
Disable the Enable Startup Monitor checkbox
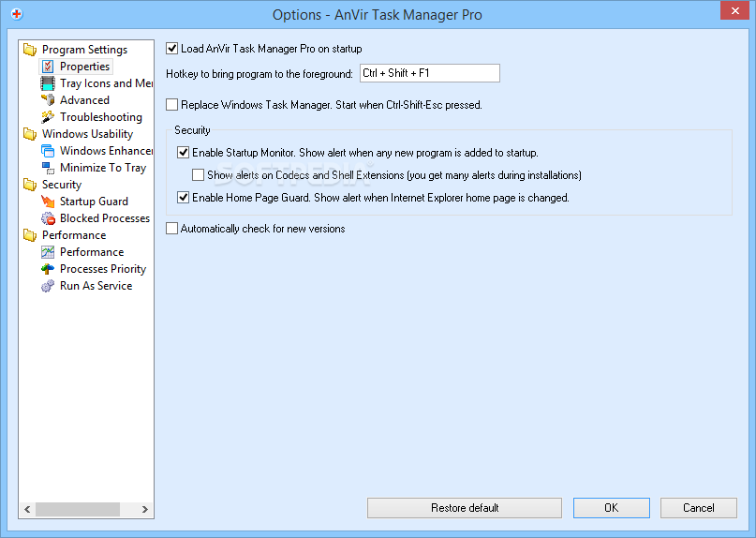coord(184,153)
